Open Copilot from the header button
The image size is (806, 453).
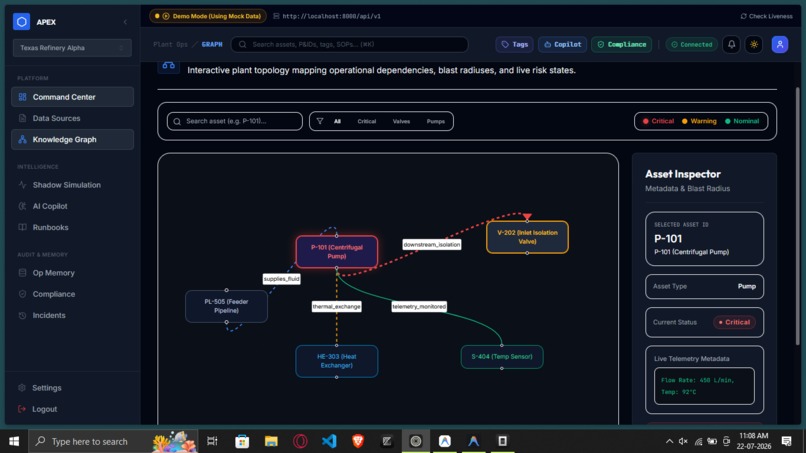click(562, 45)
